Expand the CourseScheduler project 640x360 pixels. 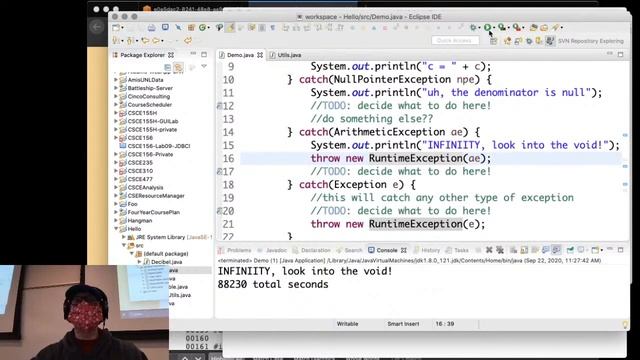point(116,104)
